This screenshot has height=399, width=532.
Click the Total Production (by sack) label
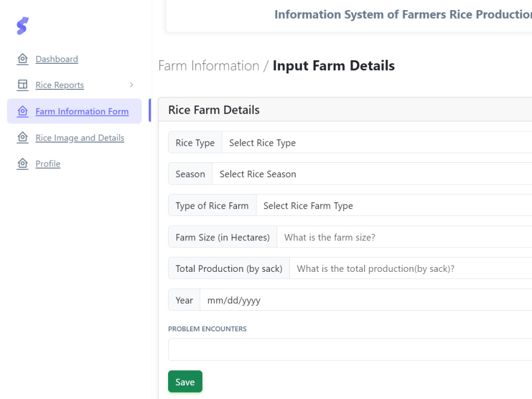pyautogui.click(x=229, y=268)
